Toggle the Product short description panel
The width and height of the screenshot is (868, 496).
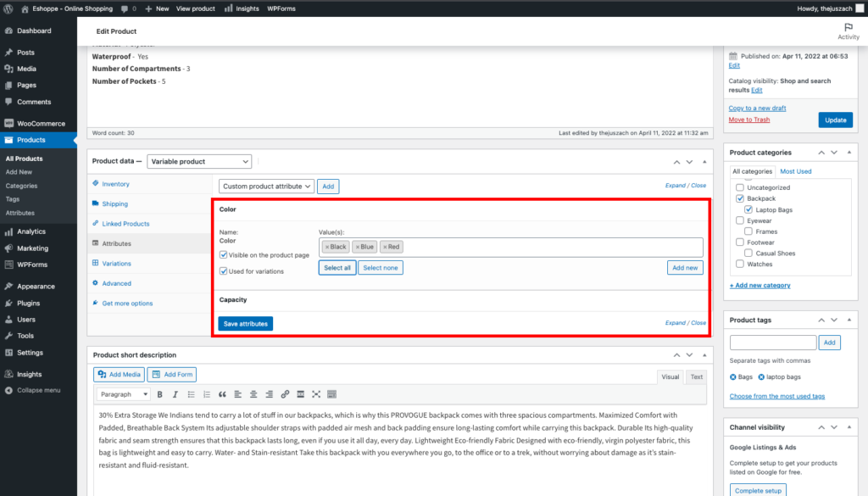[704, 355]
